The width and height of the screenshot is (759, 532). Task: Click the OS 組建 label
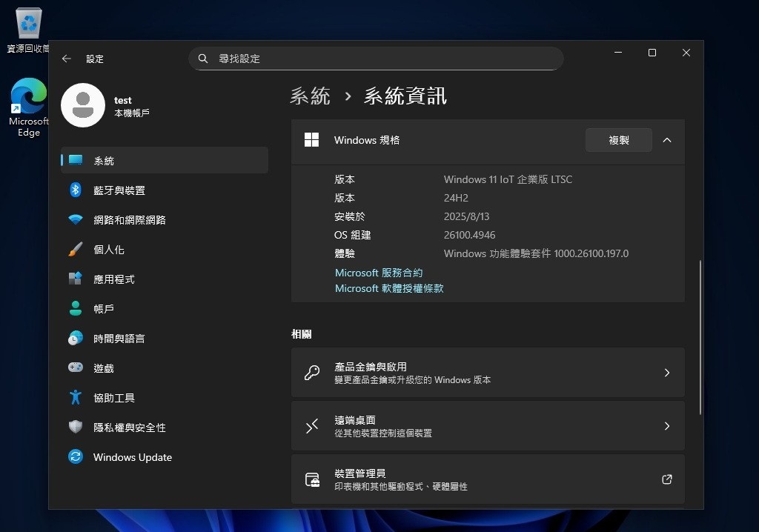pyautogui.click(x=352, y=235)
